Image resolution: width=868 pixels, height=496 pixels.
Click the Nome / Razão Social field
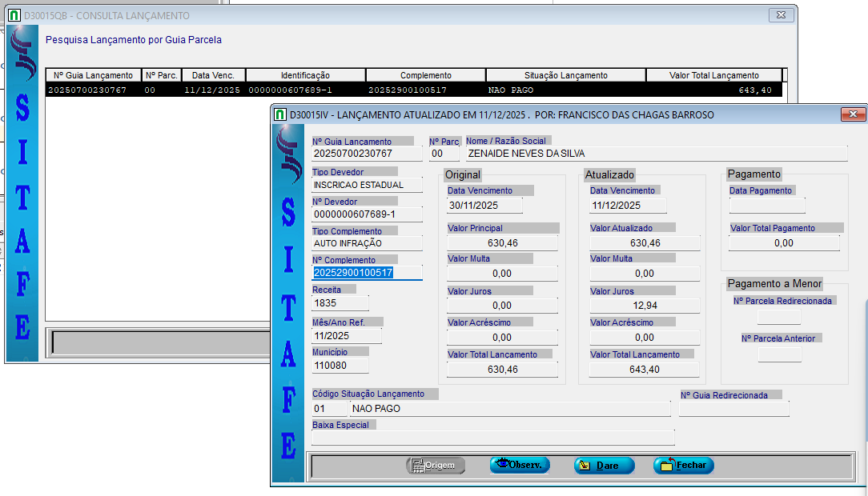point(656,154)
